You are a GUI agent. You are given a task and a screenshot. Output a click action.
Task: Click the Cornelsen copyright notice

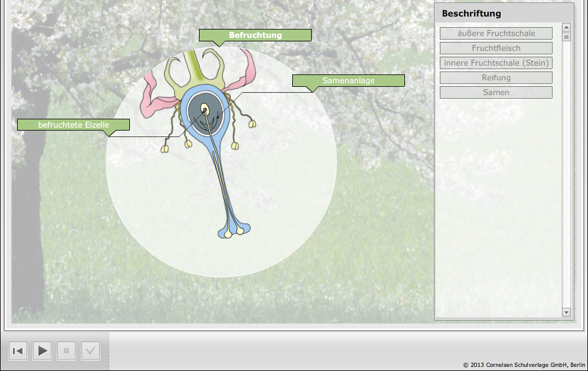pos(524,365)
